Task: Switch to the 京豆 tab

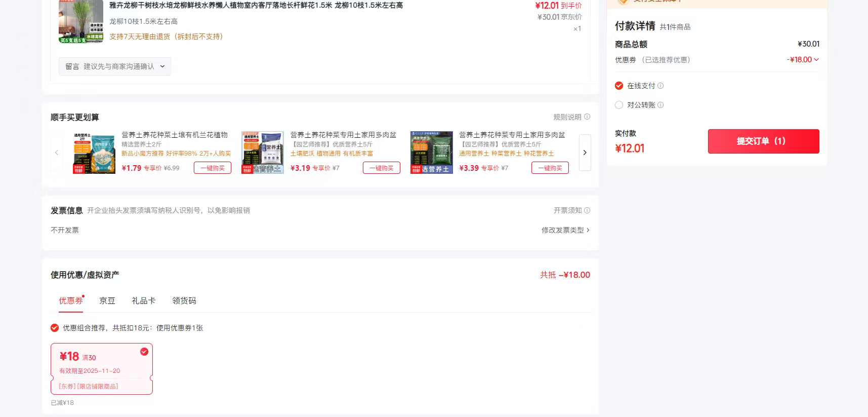Action: (x=107, y=301)
